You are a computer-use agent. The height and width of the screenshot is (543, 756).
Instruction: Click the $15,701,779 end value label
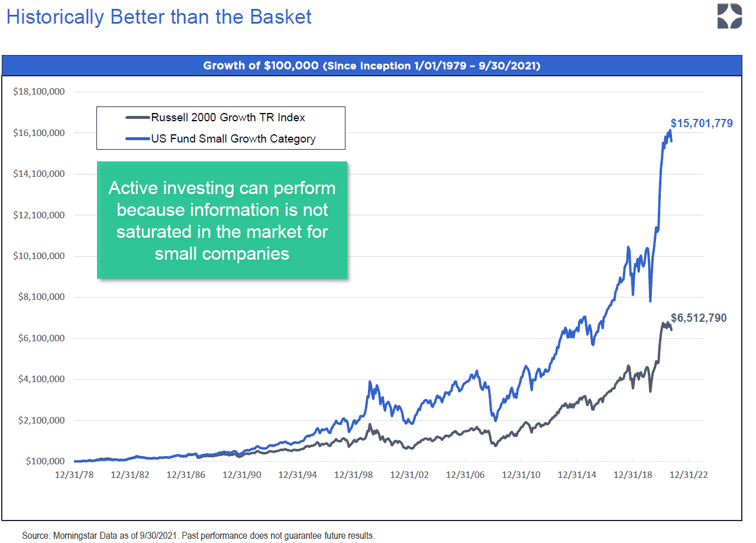702,124
